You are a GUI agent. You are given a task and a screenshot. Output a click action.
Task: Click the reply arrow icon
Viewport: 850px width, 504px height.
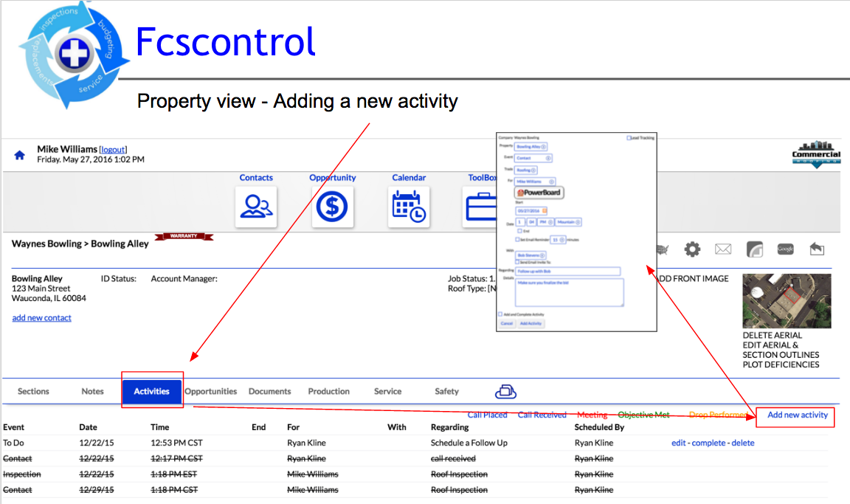coord(816,249)
